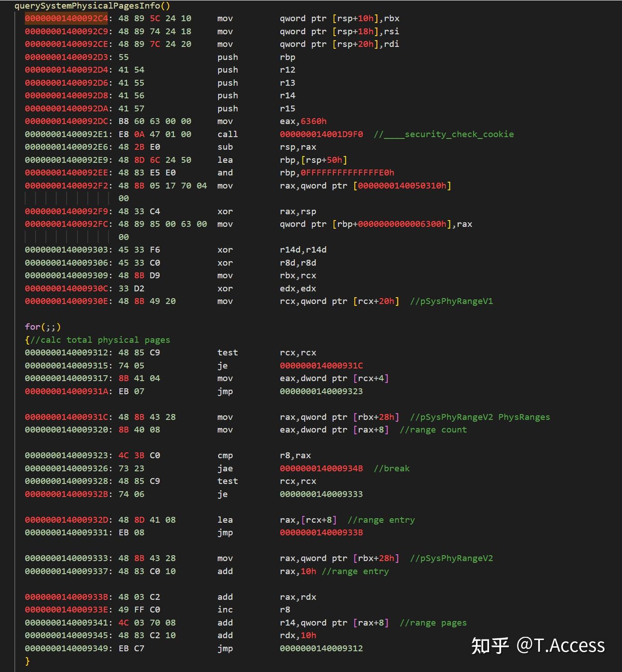Select the //break comment
Image resolution: width=622 pixels, height=672 pixels.
click(x=391, y=469)
